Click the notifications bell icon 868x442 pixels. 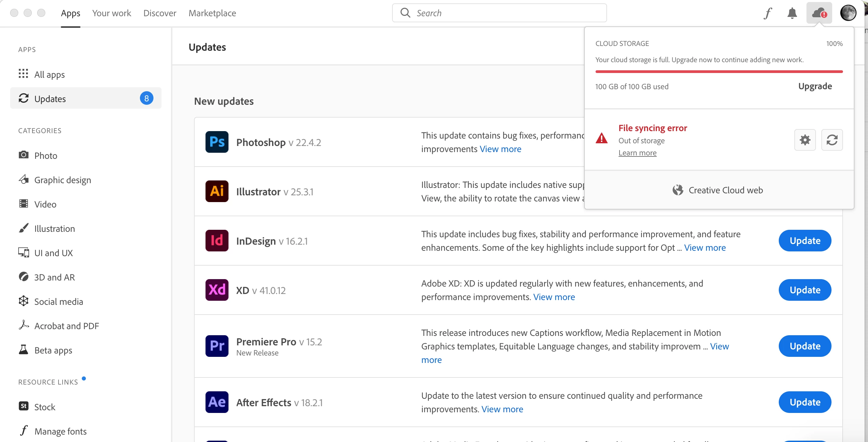point(792,13)
